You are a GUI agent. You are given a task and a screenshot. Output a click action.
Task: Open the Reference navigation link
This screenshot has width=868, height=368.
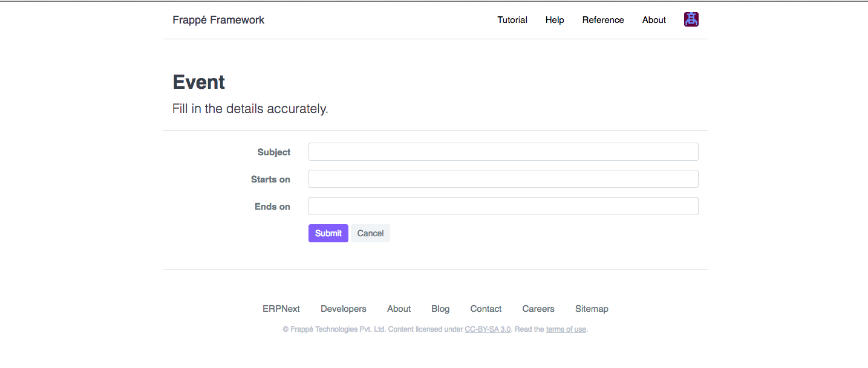coord(602,20)
